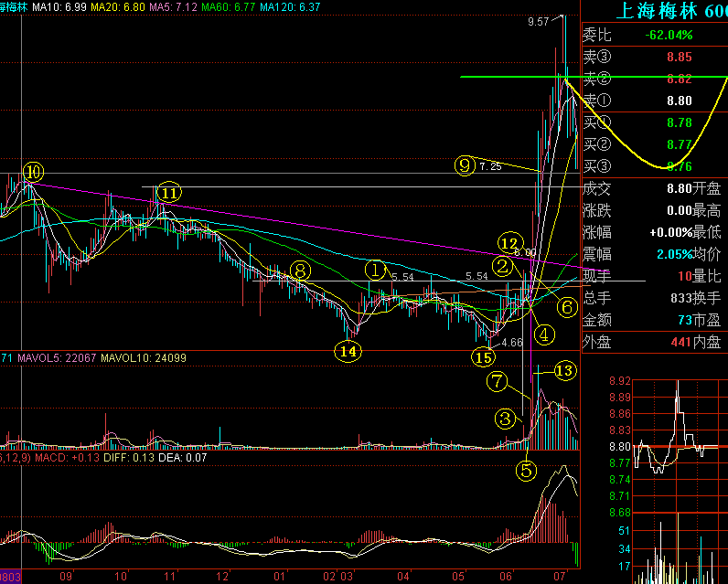
Task: Click the circled number 11 annotation
Action: click(x=168, y=193)
